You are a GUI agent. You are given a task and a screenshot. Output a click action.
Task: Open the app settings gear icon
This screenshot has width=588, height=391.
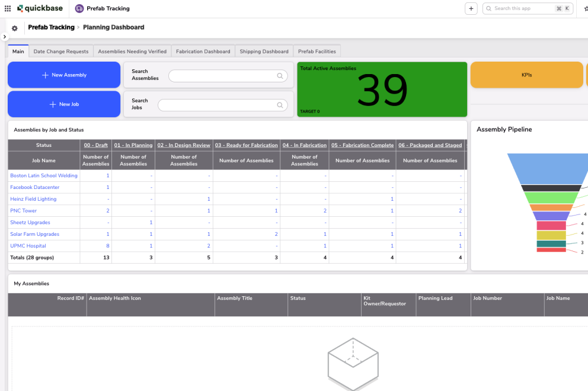[x=14, y=27]
